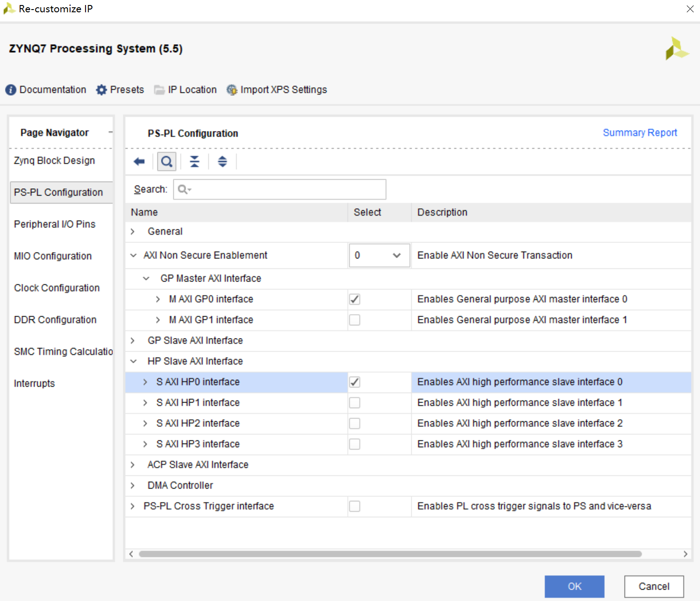The image size is (700, 601).
Task: Click Documentation label link
Action: click(53, 90)
